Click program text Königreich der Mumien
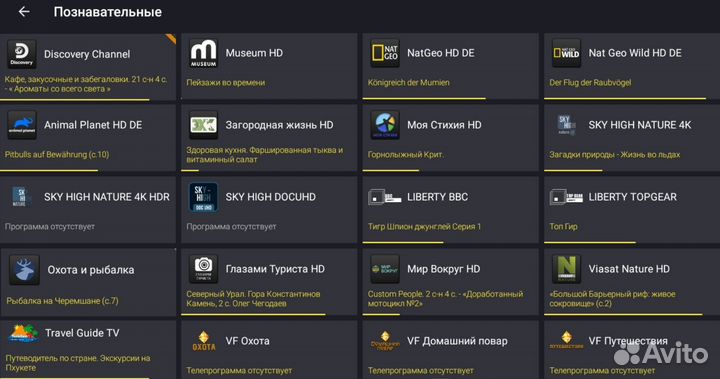 click(x=408, y=83)
